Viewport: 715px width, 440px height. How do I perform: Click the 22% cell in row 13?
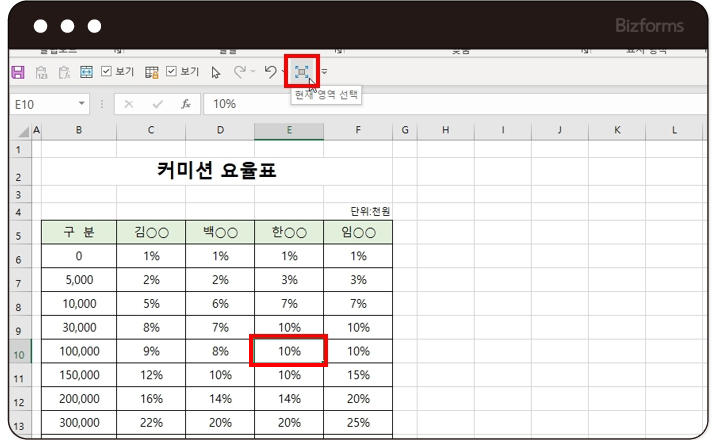[151, 422]
